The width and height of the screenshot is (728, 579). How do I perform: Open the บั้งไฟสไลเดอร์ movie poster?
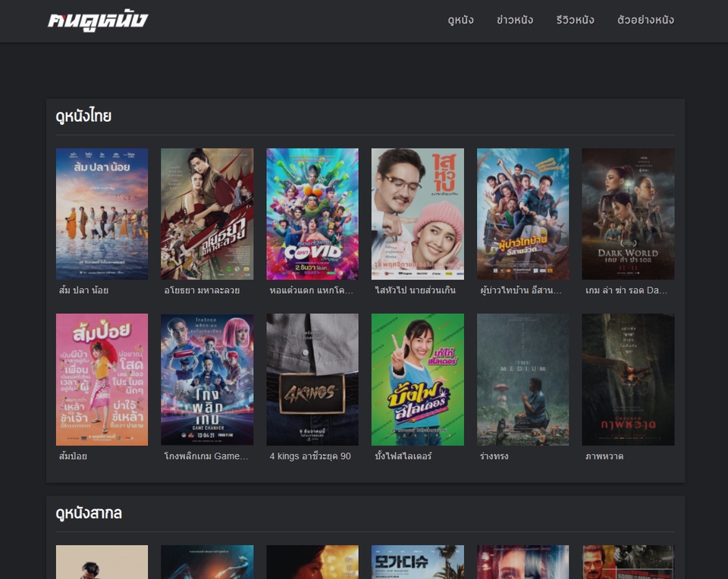coord(417,380)
